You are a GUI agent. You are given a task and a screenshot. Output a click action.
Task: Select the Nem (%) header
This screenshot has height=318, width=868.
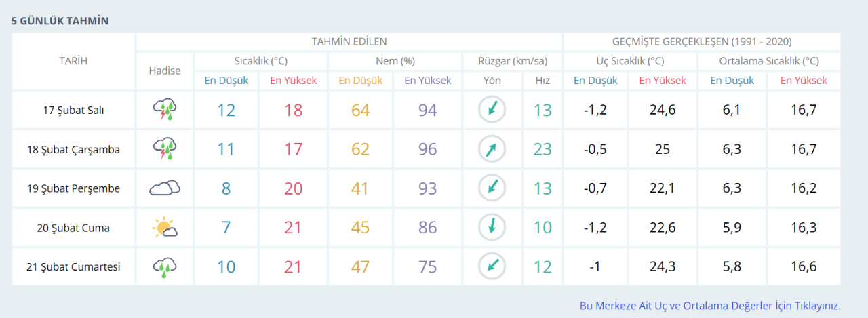tap(395, 61)
